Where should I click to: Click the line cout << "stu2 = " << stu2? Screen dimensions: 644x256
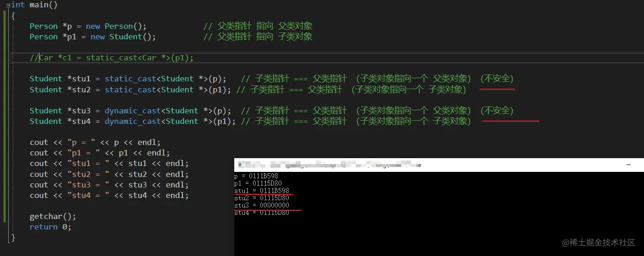[109, 174]
